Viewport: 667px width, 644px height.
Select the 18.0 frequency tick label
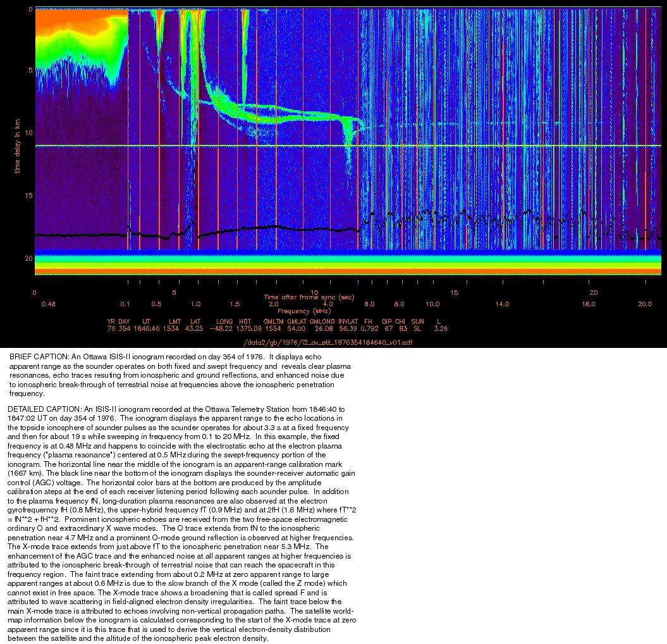pos(589,304)
